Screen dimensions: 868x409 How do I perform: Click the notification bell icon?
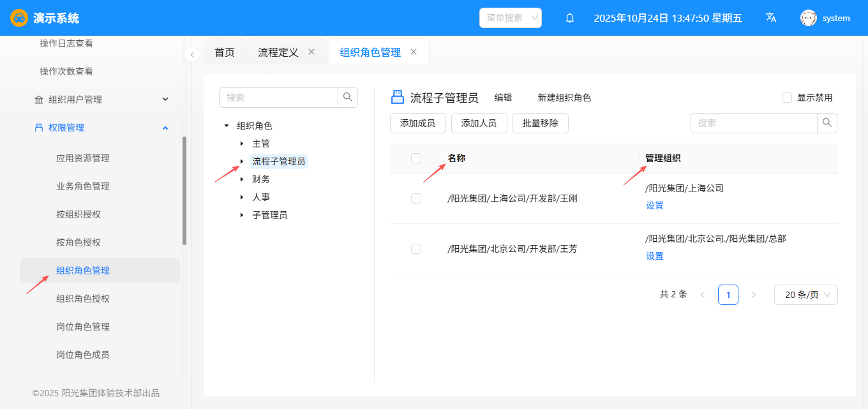tap(570, 18)
